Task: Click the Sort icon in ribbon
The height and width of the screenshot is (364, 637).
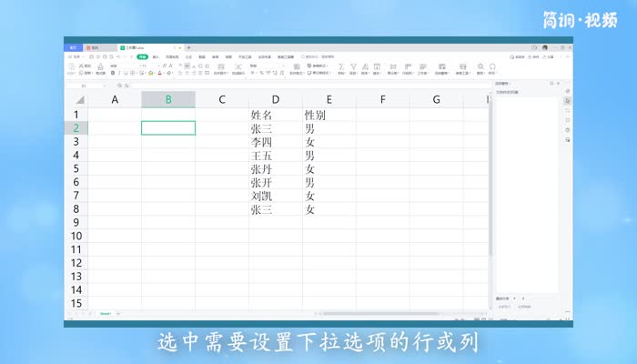Action: [364, 66]
